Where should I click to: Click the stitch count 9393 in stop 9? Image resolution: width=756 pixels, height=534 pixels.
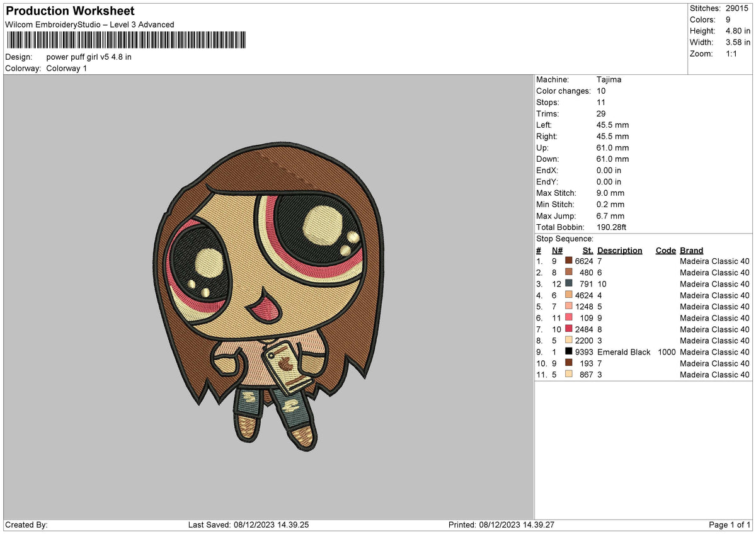pyautogui.click(x=584, y=351)
